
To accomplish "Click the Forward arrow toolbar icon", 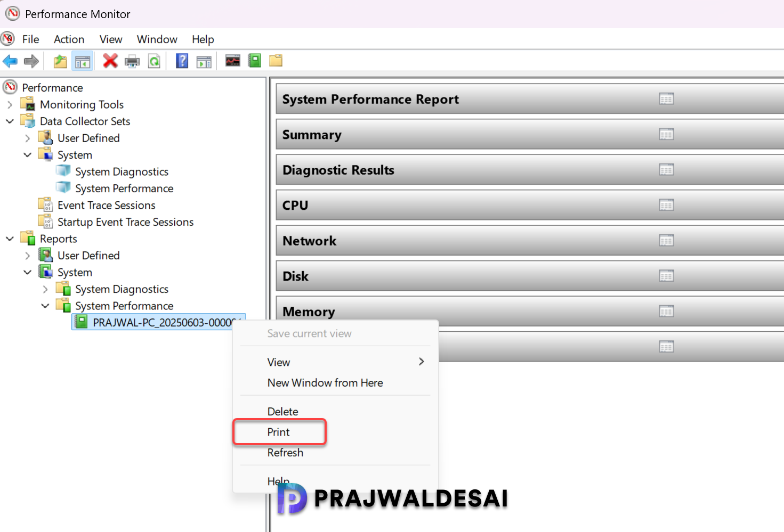I will [x=31, y=61].
